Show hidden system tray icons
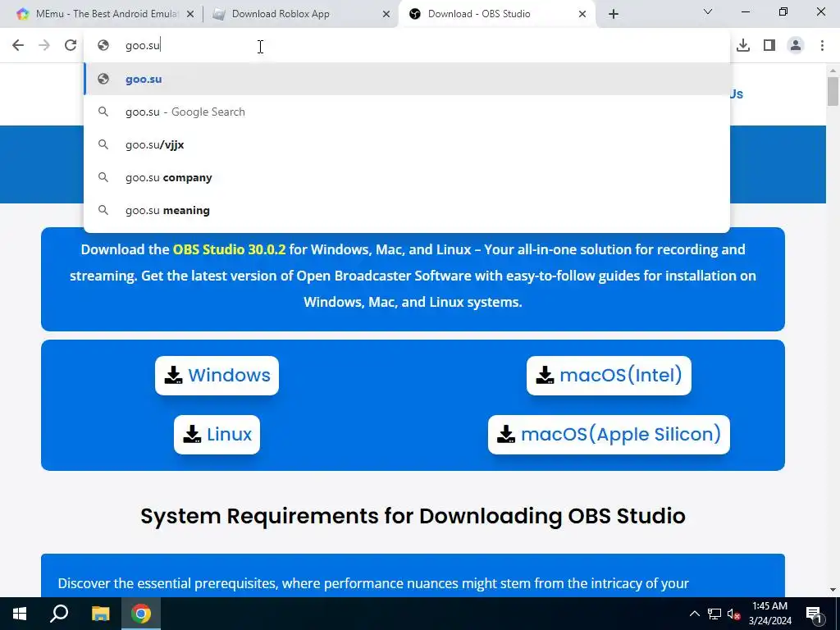Screen dimensions: 840x630 click(694, 614)
